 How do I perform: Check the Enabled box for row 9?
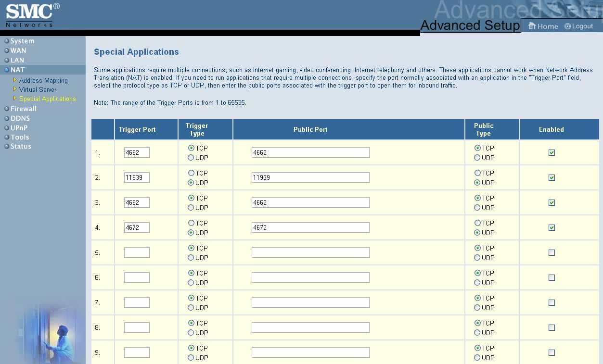point(552,352)
